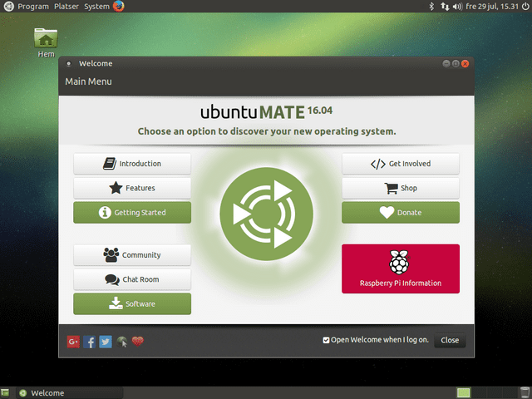Image resolution: width=532 pixels, height=399 pixels.
Task: Open the Shop page
Action: tap(401, 188)
